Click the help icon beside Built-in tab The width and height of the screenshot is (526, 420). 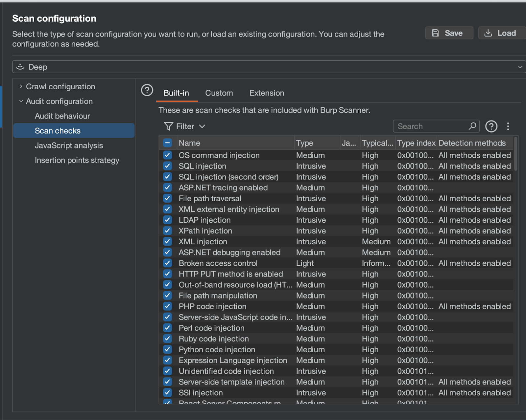point(147,90)
